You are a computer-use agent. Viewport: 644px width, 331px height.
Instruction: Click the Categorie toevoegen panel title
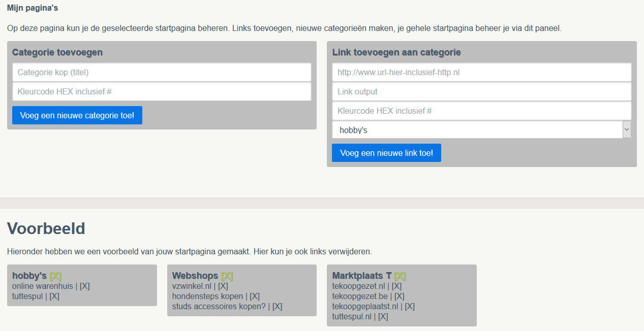pos(57,52)
